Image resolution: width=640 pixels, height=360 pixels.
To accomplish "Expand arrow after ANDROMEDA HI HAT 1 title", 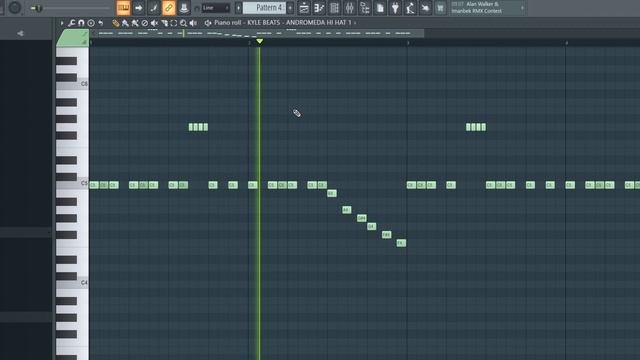I will click(x=355, y=23).
